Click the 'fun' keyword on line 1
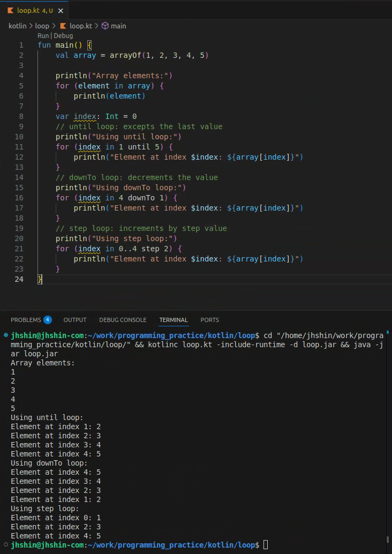The height and width of the screenshot is (554, 392). [44, 45]
